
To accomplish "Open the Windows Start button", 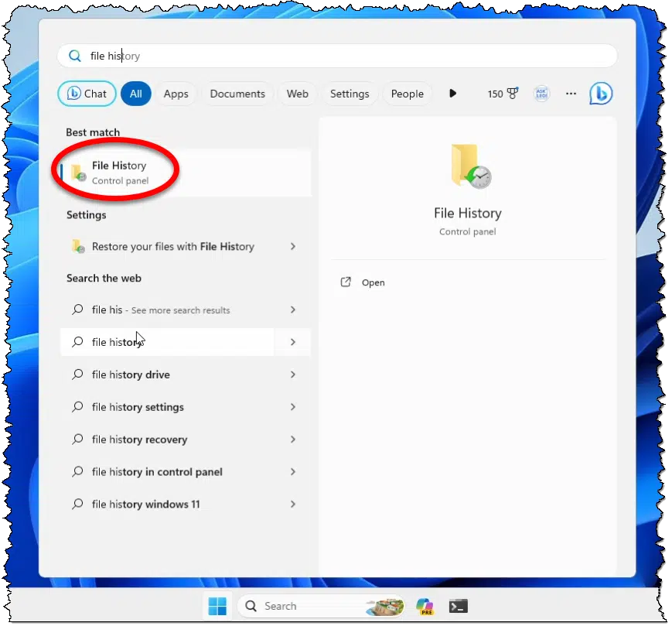I will click(217, 606).
